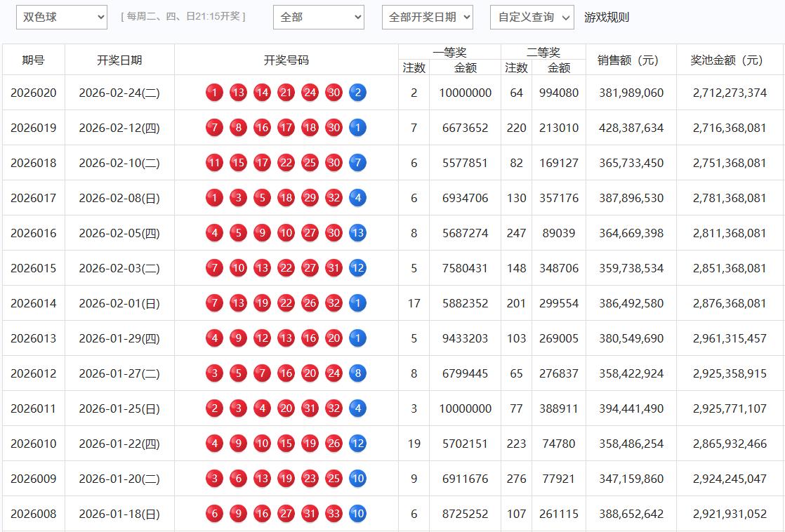
Task: Click the blue ball 1 in row 2026019
Action: click(x=357, y=128)
